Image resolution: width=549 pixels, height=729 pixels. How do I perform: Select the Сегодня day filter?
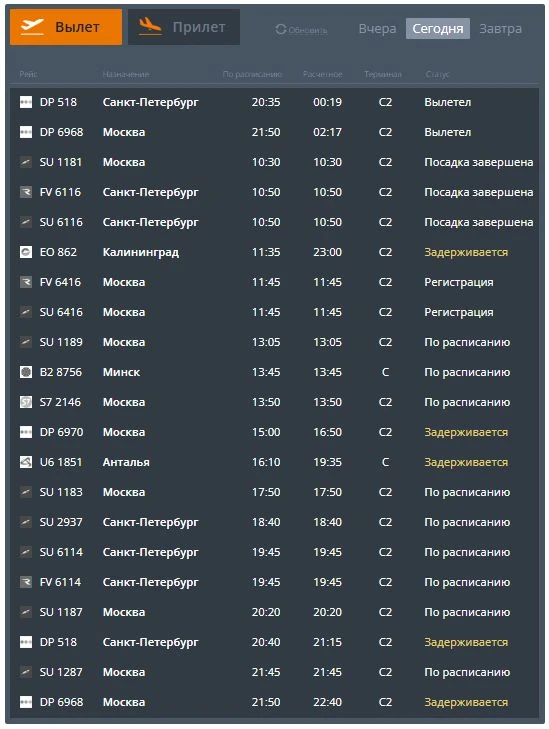click(437, 29)
